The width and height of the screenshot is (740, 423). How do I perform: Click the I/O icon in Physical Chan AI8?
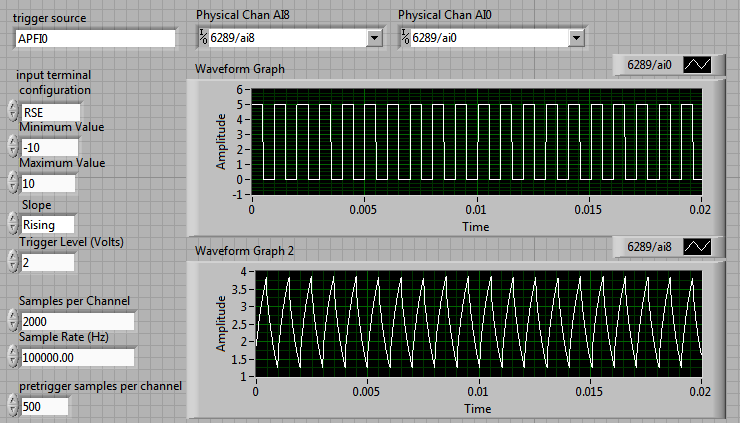click(203, 37)
